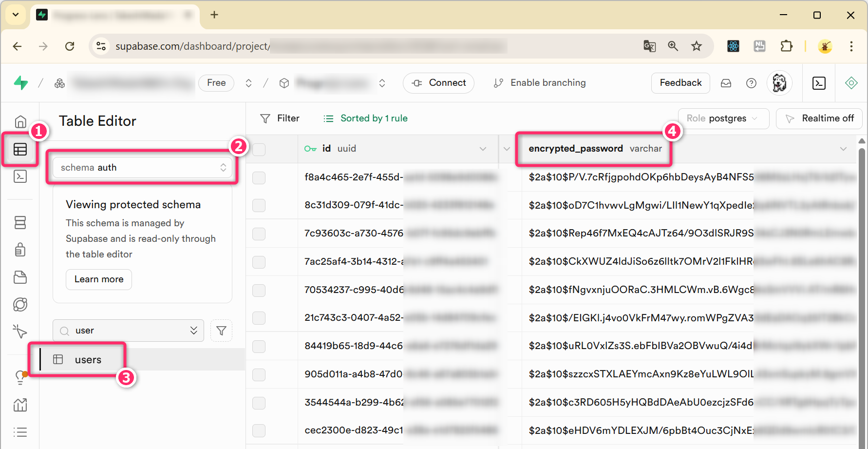This screenshot has height=449, width=868.
Task: Open the schema auth dropdown
Action: pyautogui.click(x=142, y=168)
